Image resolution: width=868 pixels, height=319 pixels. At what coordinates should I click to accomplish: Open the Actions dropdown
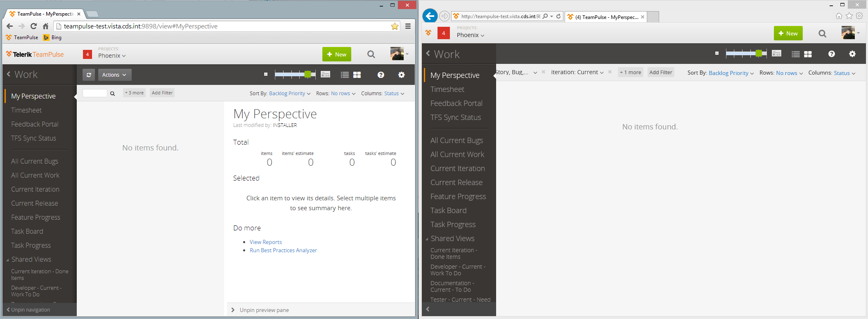point(115,75)
